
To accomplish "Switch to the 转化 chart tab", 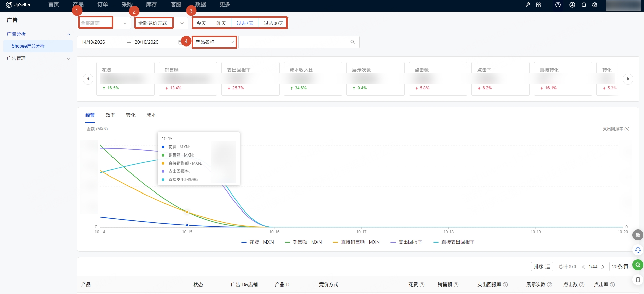I will (131, 115).
